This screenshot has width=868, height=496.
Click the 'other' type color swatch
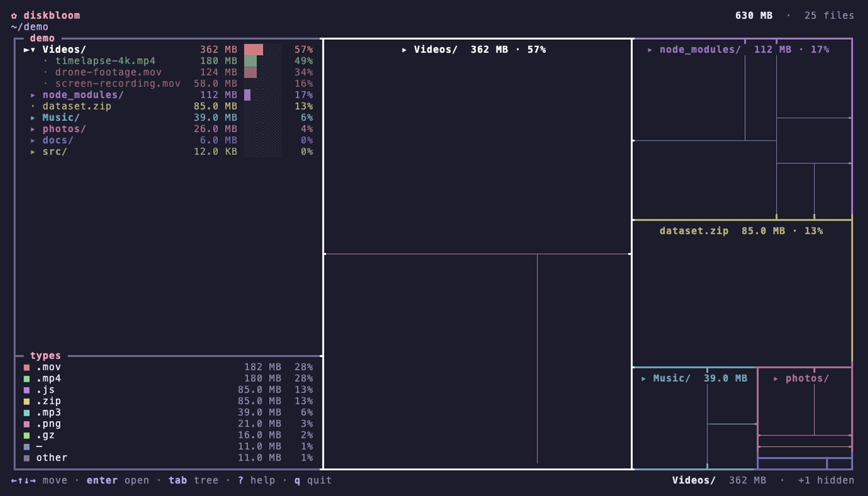click(x=27, y=458)
